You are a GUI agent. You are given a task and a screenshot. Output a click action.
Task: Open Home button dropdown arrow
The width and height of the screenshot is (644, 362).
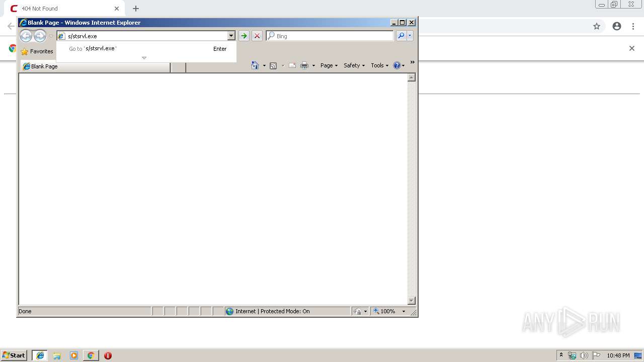(264, 66)
